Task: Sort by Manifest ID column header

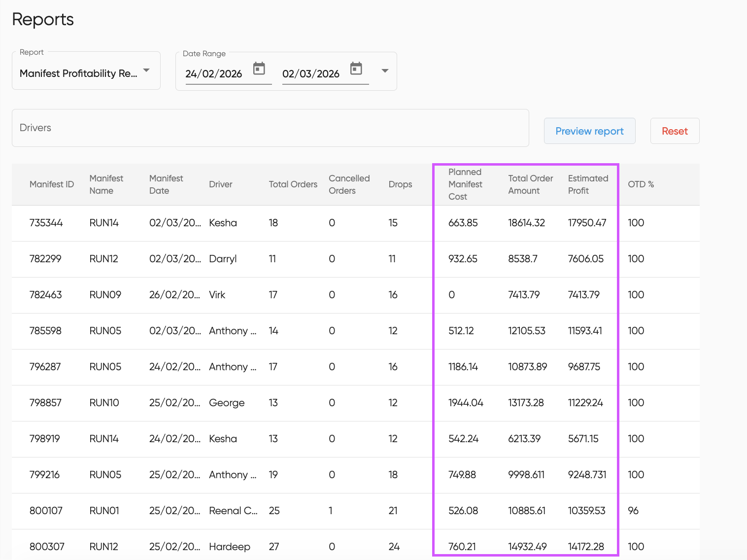Action: [x=52, y=184]
